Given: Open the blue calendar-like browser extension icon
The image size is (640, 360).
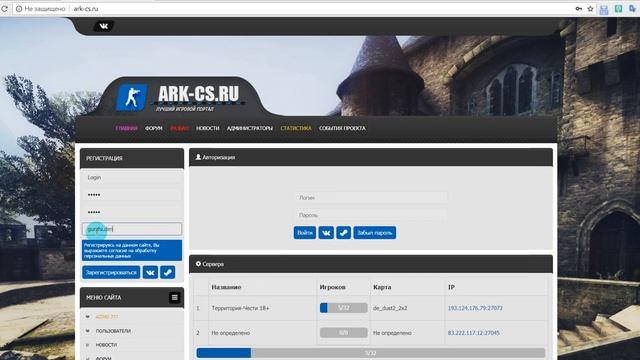Looking at the screenshot, I should coord(604,9).
